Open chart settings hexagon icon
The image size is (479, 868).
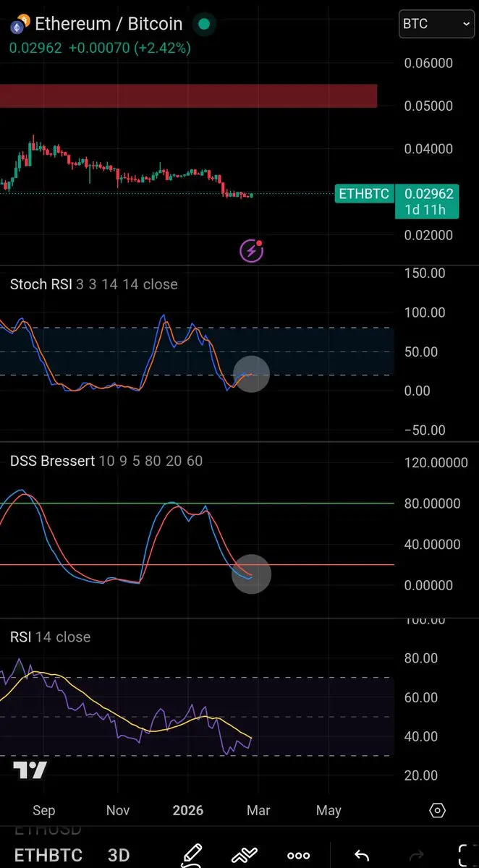[x=437, y=810]
